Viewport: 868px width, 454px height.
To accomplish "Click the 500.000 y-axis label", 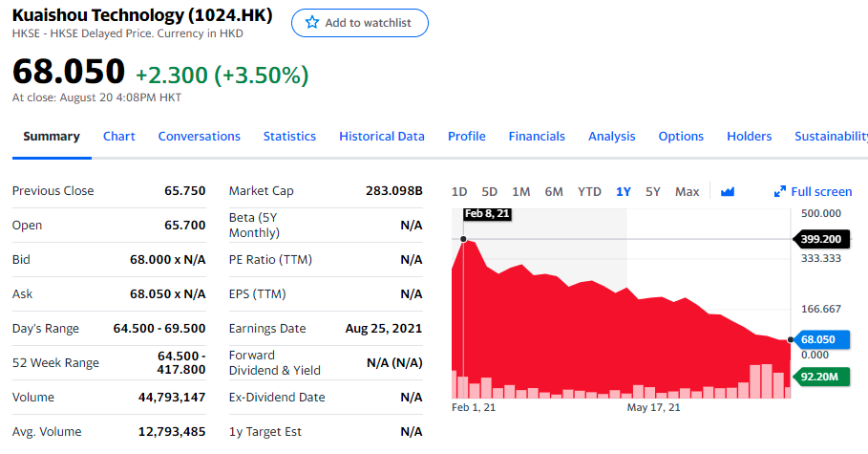I will click(x=821, y=213).
